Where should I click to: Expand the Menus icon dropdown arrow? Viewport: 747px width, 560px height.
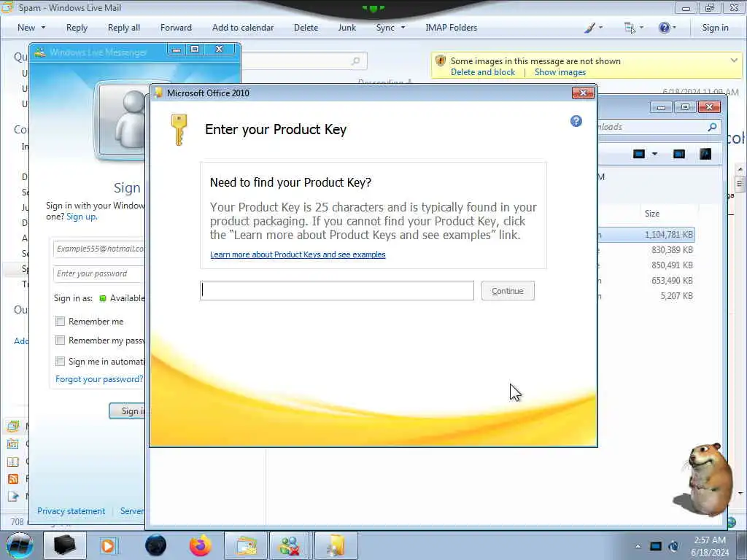(641, 28)
